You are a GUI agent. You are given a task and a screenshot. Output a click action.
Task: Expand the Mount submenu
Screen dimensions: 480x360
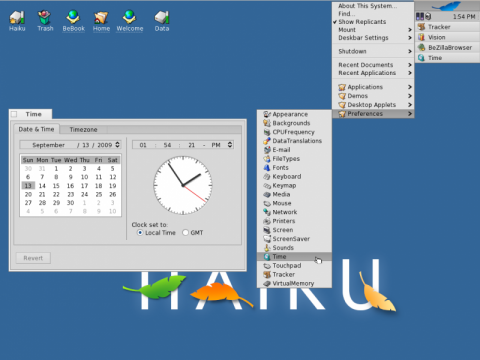tap(373, 30)
